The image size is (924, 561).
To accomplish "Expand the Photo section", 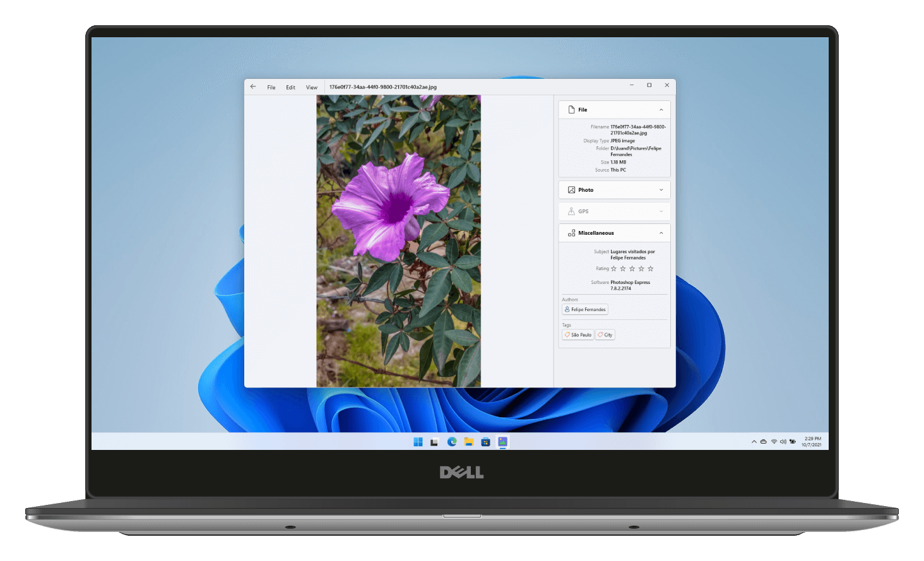I will pos(660,189).
